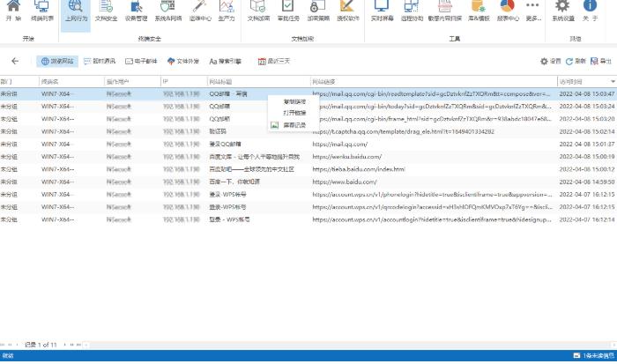Click the 终端列表 icon

(41, 11)
